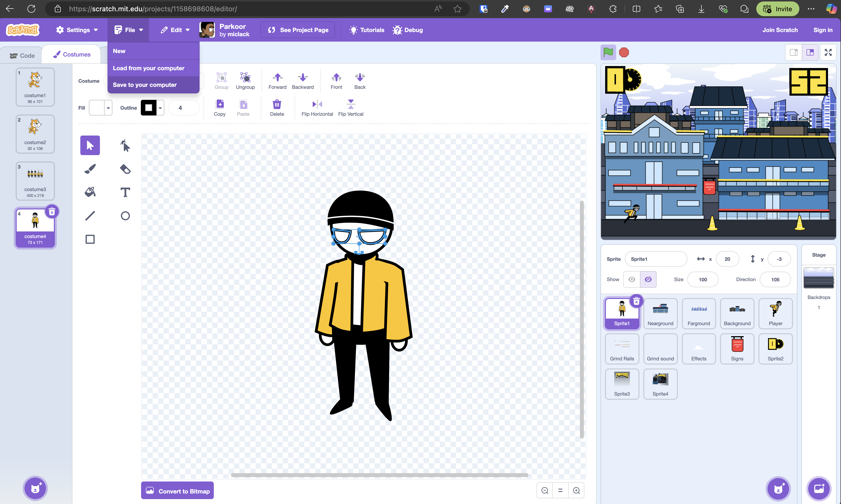Viewport: 841px width, 504px height.
Task: Click the green flag to run
Action: click(608, 53)
